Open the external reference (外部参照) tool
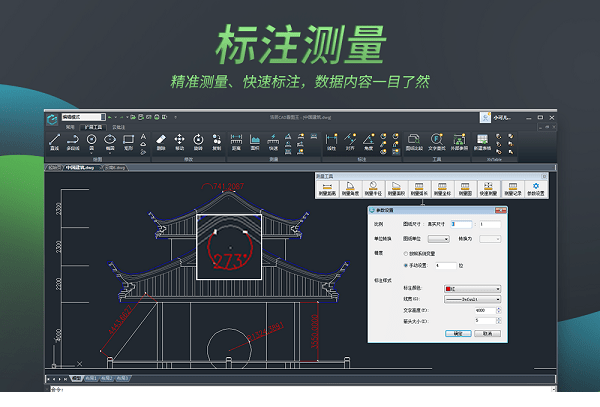This screenshot has height=407, width=600. 459,142
